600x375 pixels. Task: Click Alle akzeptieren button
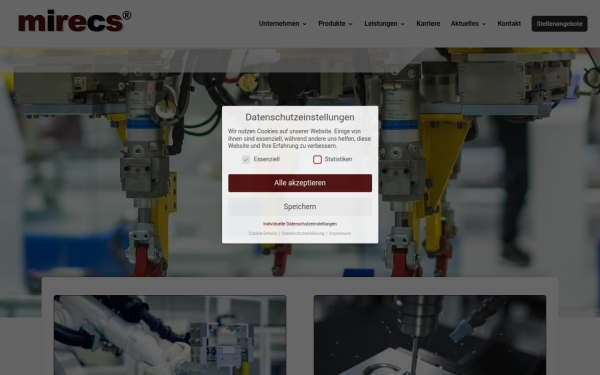pyautogui.click(x=300, y=183)
